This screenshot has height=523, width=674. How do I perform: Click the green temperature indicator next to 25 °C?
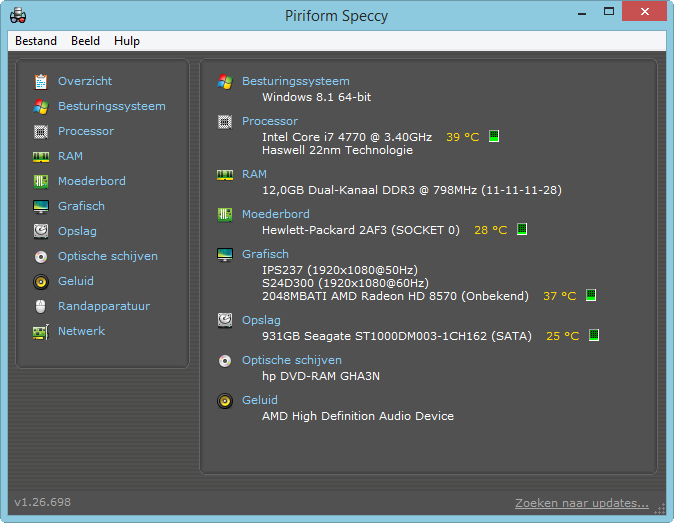click(594, 335)
